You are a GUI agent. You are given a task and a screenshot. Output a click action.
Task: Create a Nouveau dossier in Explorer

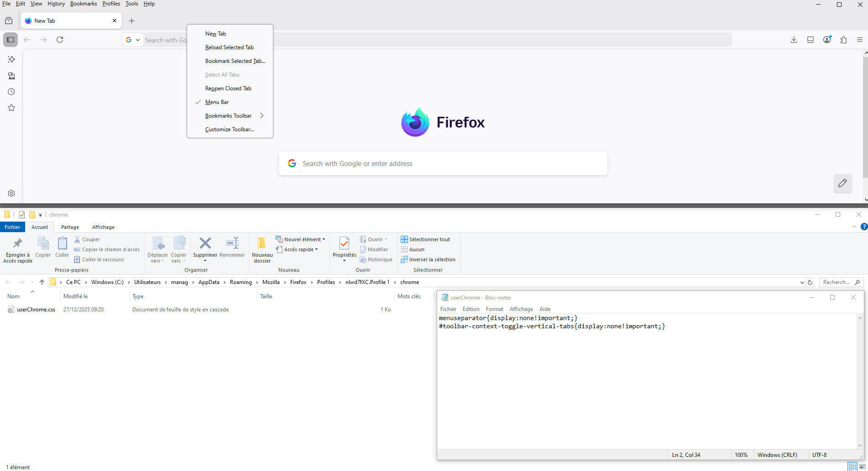pos(262,250)
